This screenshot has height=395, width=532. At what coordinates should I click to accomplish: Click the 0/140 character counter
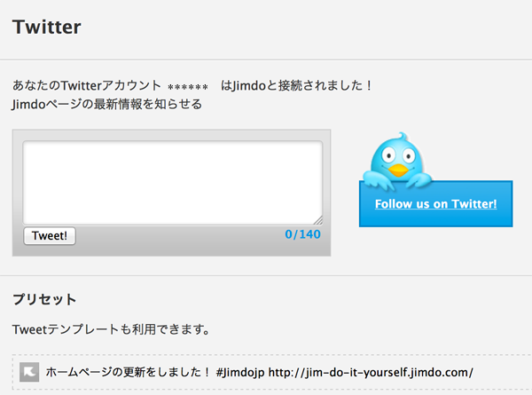[302, 234]
